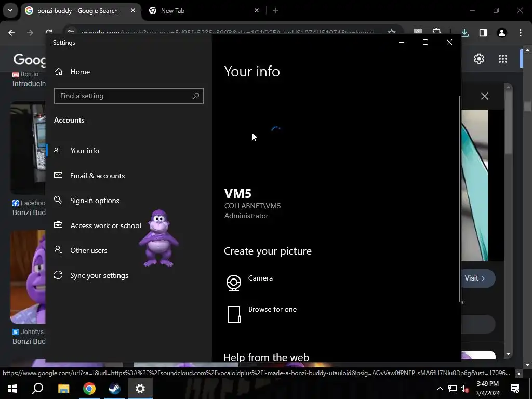Screen dimensions: 532x399
Task: Click the Visit button in image preview
Action: click(478, 278)
